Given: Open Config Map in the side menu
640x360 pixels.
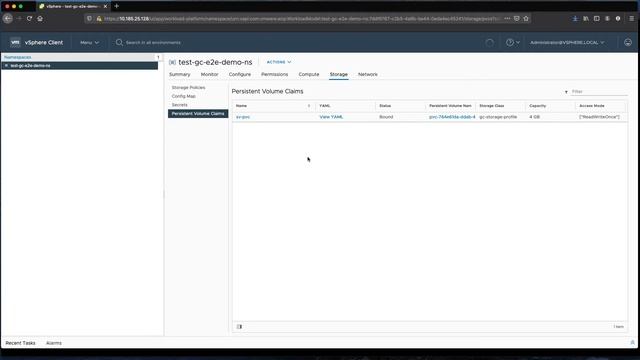Looking at the screenshot, I should tap(184, 96).
